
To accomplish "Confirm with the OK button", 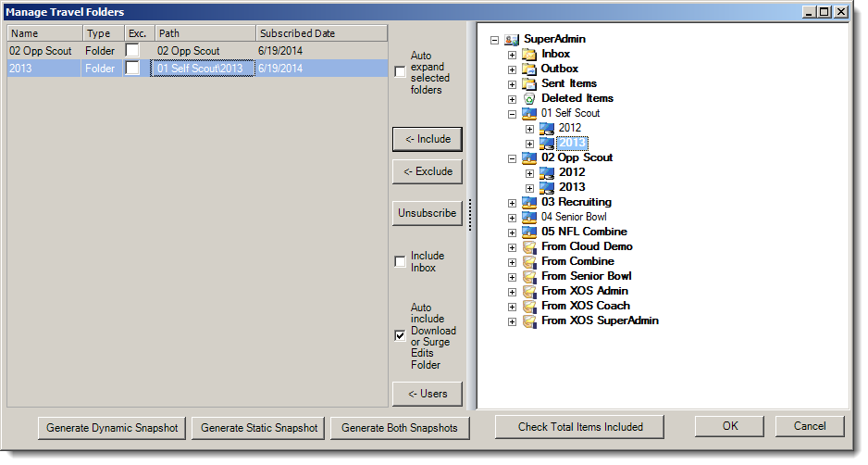I will coord(729,426).
